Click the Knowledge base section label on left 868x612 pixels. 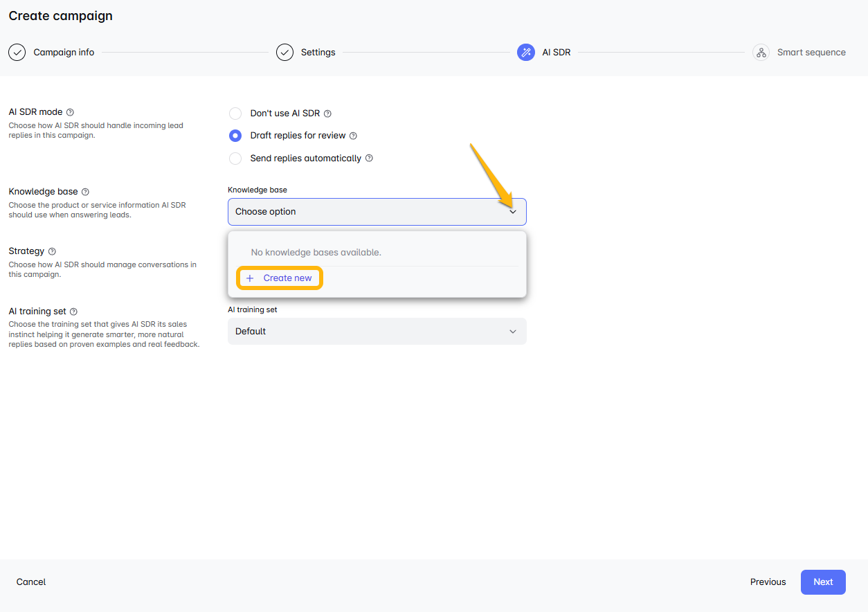point(43,192)
